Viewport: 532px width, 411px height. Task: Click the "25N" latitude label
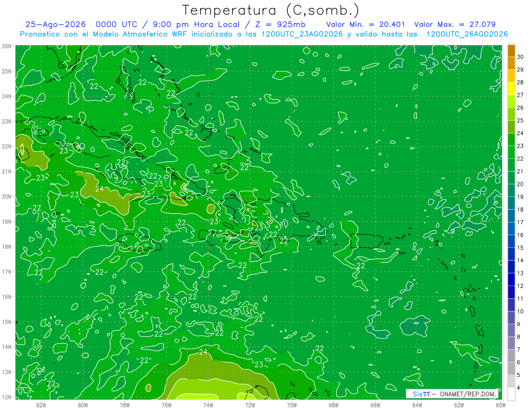coord(7,71)
